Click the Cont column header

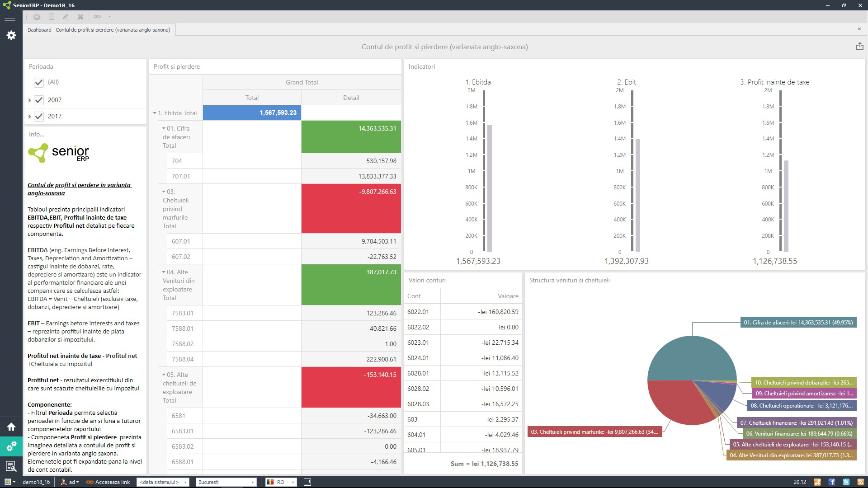422,296
